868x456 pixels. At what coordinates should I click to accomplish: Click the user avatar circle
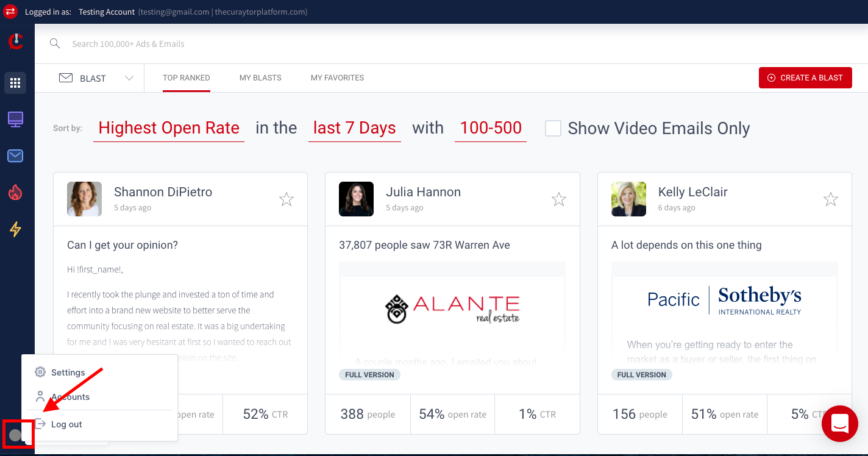pyautogui.click(x=15, y=435)
